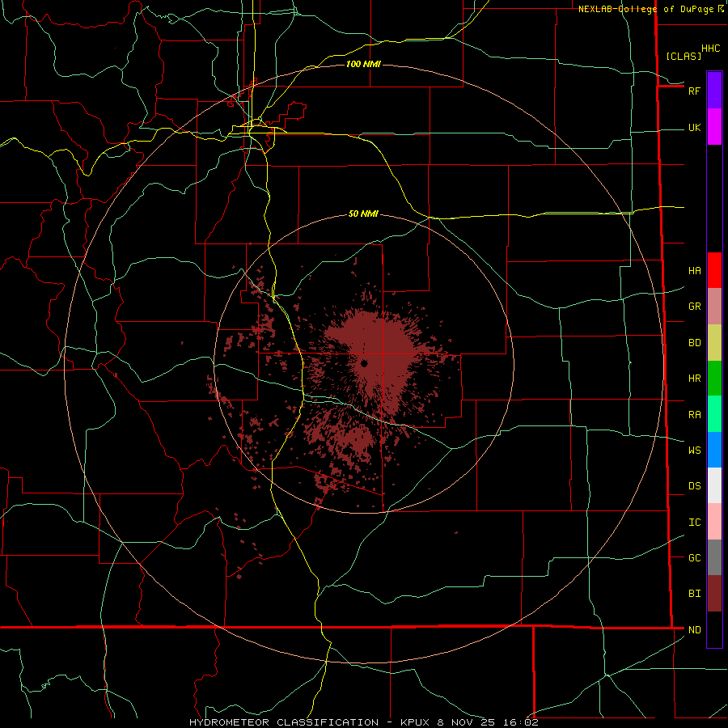Click the KPUX radar site black dot
The image size is (728, 728).
[x=364, y=363]
